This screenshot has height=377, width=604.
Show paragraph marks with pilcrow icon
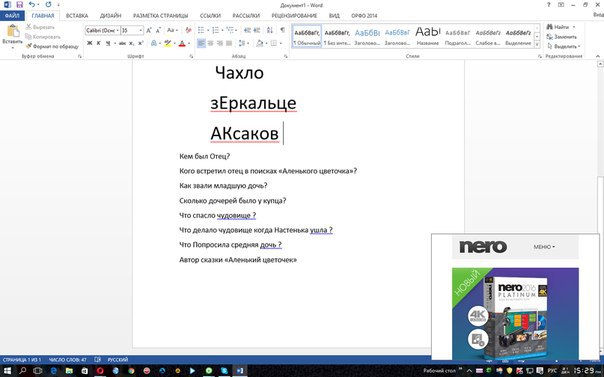point(283,30)
